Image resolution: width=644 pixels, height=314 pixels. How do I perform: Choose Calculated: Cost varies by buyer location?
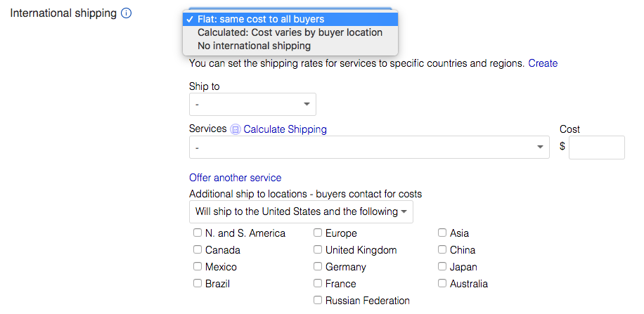290,32
